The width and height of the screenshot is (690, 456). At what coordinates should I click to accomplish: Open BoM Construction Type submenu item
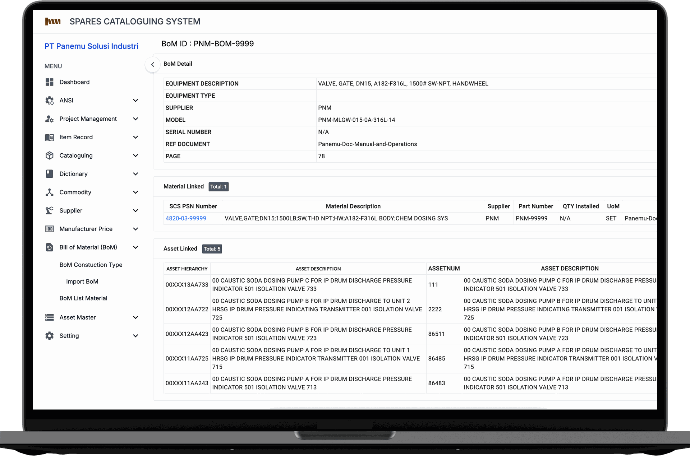[90, 265]
